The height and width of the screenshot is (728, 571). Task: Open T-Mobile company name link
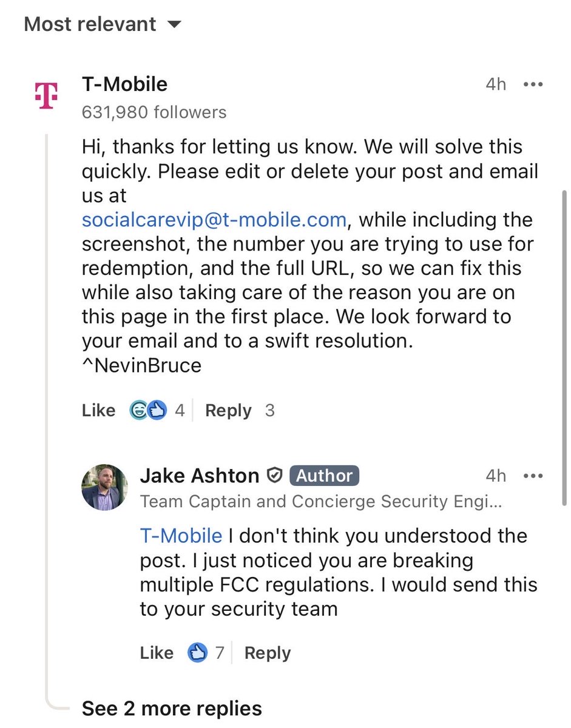pyautogui.click(x=124, y=84)
